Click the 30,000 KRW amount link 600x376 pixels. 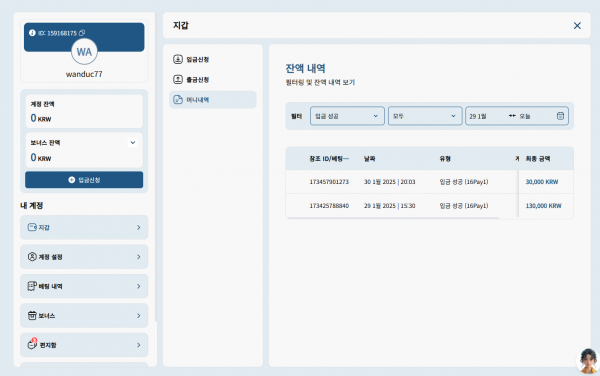[542, 182]
